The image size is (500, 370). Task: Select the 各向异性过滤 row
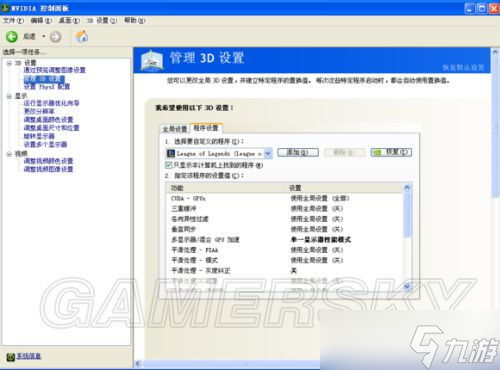tap(285, 219)
